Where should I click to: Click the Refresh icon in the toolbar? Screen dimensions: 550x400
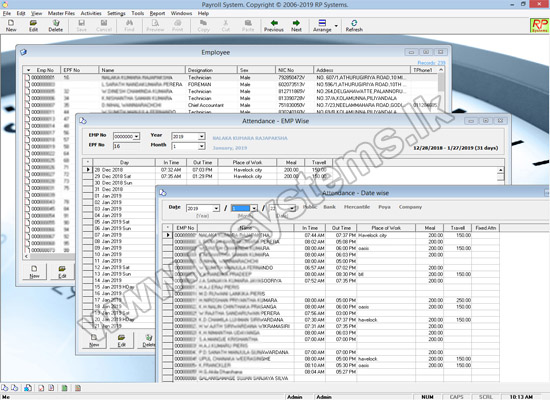coord(354,23)
